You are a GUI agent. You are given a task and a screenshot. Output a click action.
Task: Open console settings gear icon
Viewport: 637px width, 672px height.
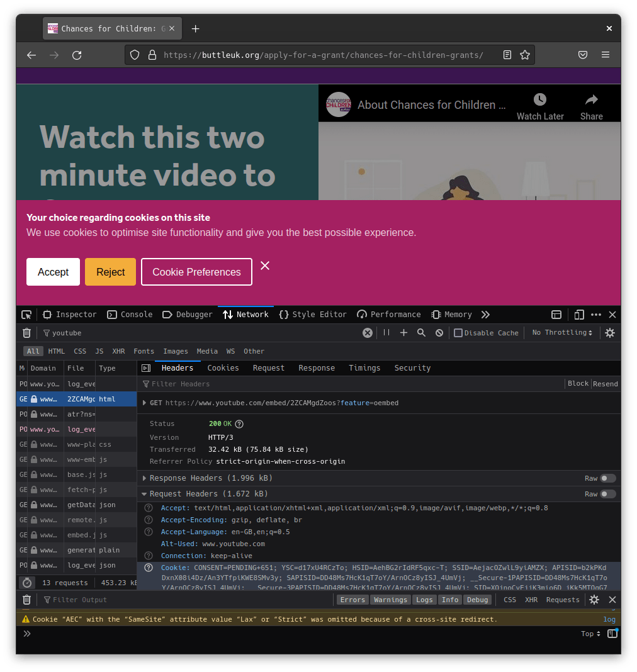pos(594,600)
